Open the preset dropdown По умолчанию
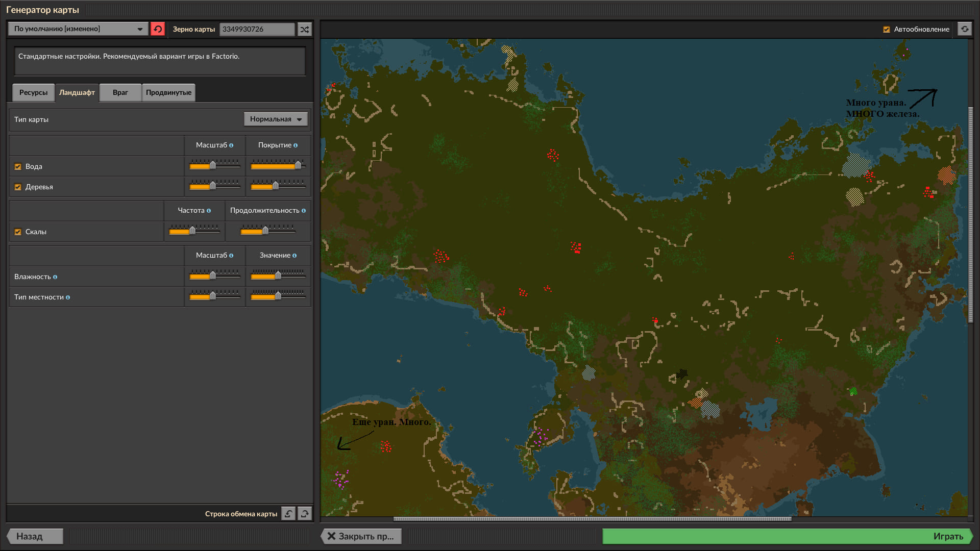980x551 pixels. click(78, 29)
